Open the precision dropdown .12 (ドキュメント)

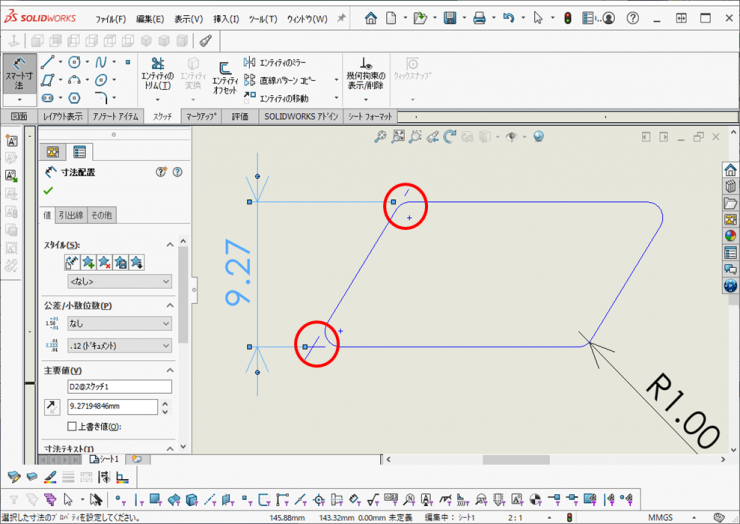pyautogui.click(x=119, y=346)
